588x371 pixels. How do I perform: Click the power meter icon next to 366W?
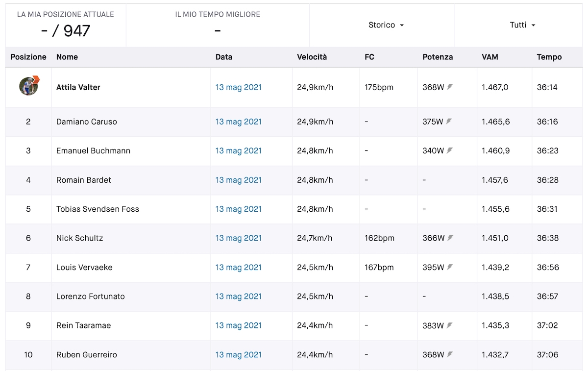450,238
